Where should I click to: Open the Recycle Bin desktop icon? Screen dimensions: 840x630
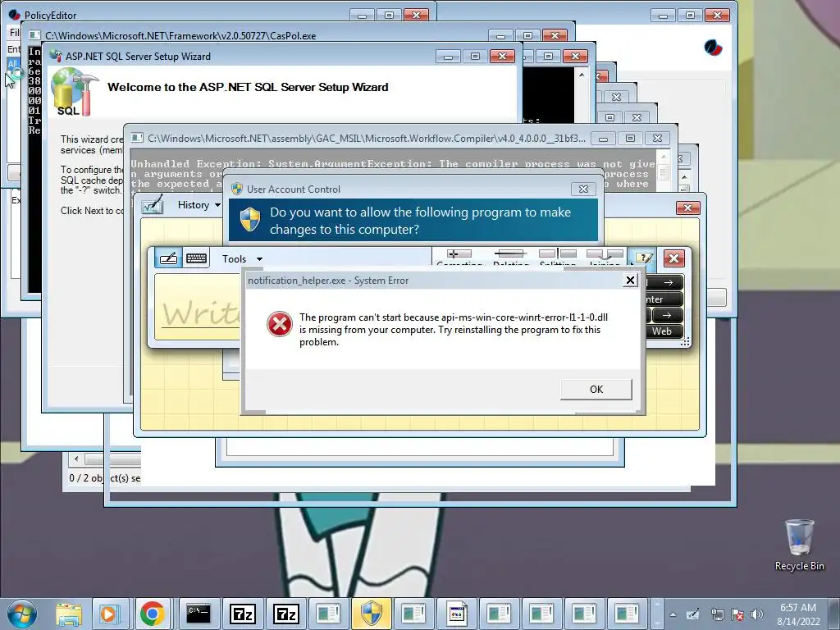[x=799, y=545]
